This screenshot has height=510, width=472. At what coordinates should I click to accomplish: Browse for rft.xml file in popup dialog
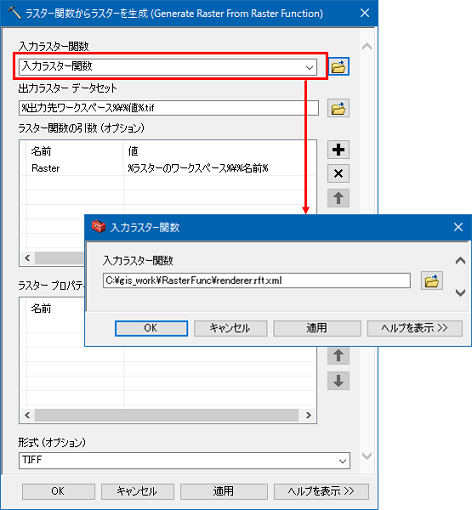pyautogui.click(x=432, y=281)
